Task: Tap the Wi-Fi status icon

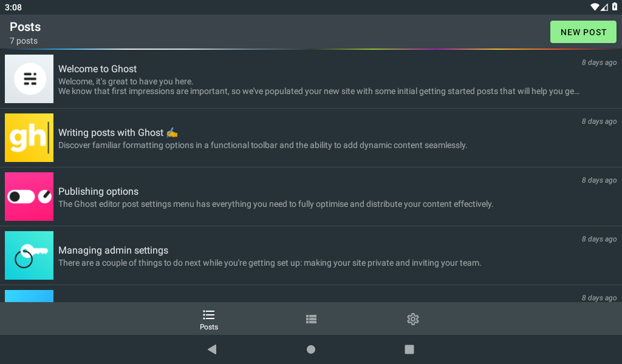Action: point(594,7)
